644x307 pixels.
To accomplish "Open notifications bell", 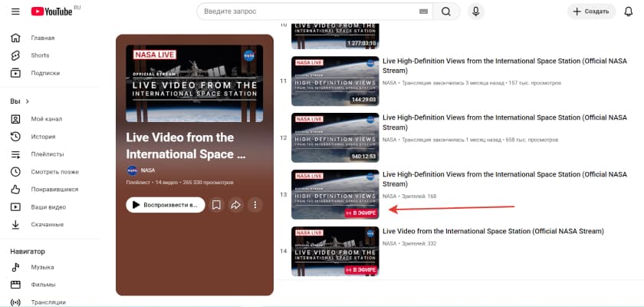I will 629,12.
